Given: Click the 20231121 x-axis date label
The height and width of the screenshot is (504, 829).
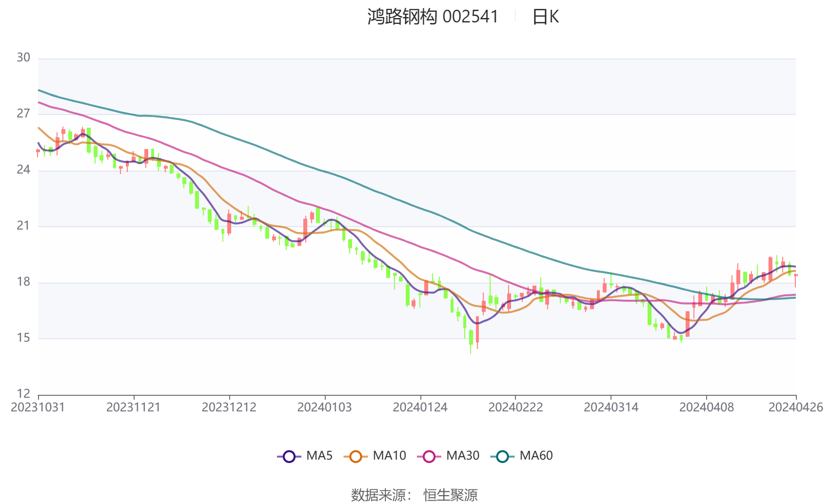Looking at the screenshot, I should 134,407.
